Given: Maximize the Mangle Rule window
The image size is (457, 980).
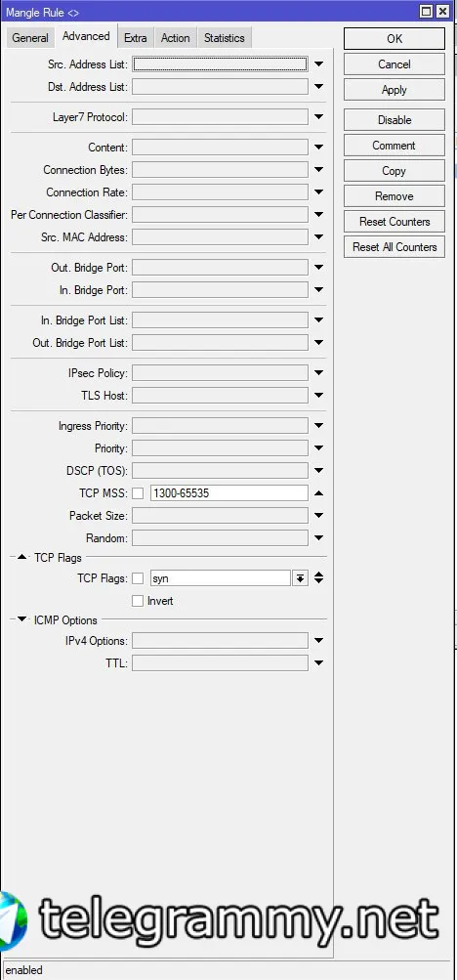Looking at the screenshot, I should click(x=427, y=12).
